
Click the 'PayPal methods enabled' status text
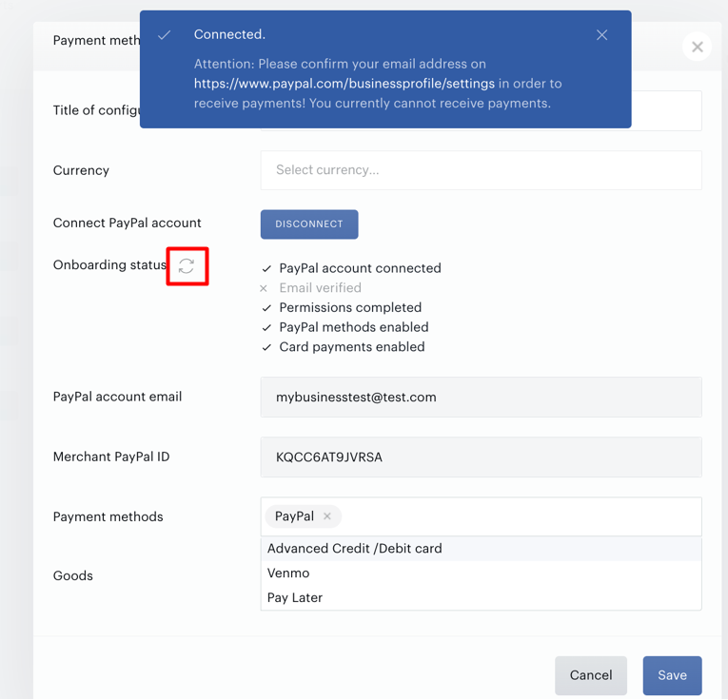[354, 327]
